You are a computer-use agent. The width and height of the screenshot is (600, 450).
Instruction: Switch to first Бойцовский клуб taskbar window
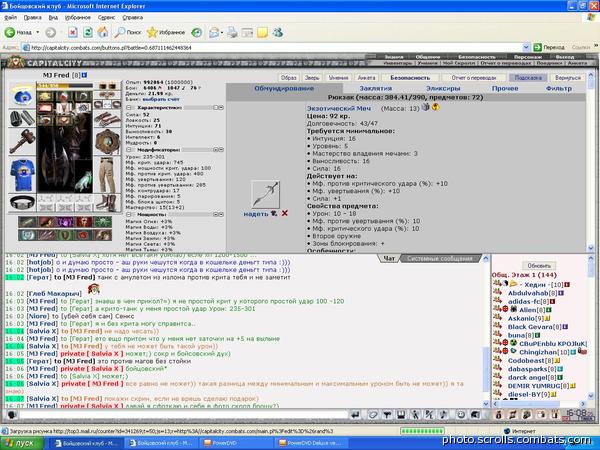coord(88,443)
